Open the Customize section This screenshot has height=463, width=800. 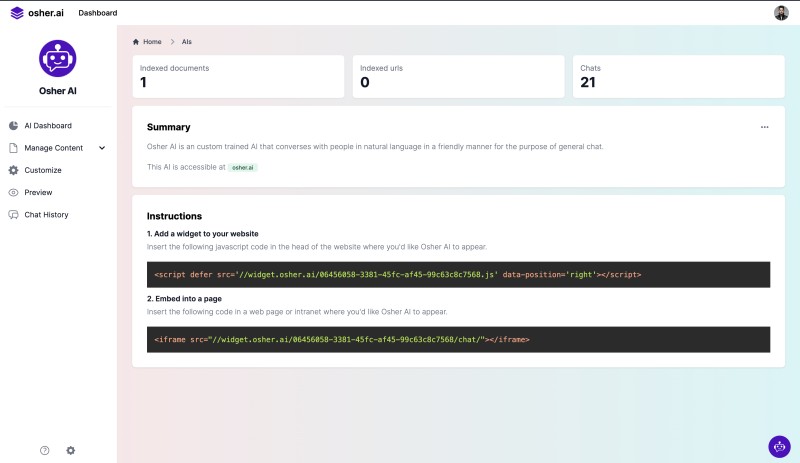[x=43, y=170]
